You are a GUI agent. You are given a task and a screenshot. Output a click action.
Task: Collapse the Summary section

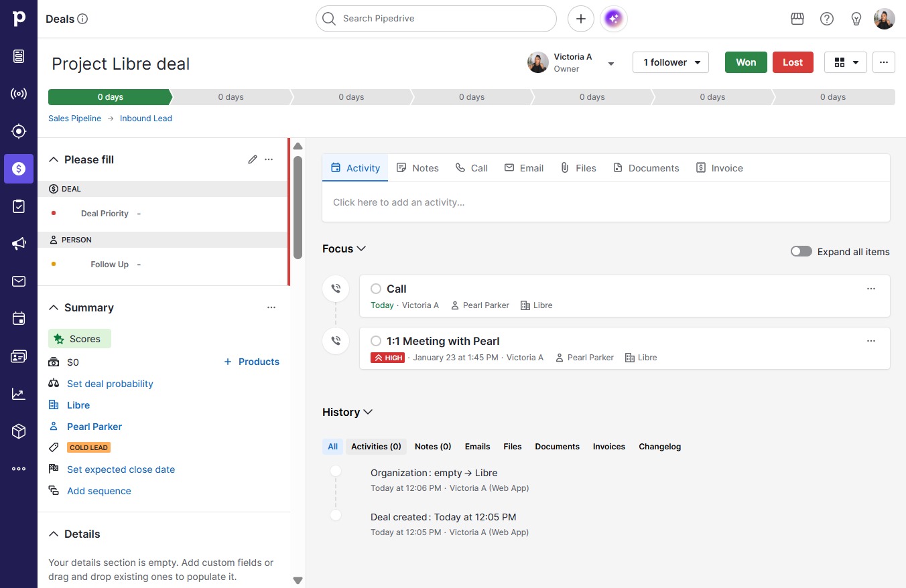point(54,307)
